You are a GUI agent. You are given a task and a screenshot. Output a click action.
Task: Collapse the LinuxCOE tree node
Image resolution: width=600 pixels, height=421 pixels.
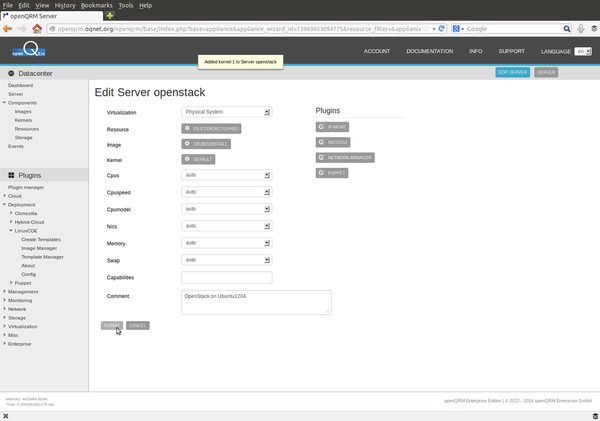(x=11, y=230)
